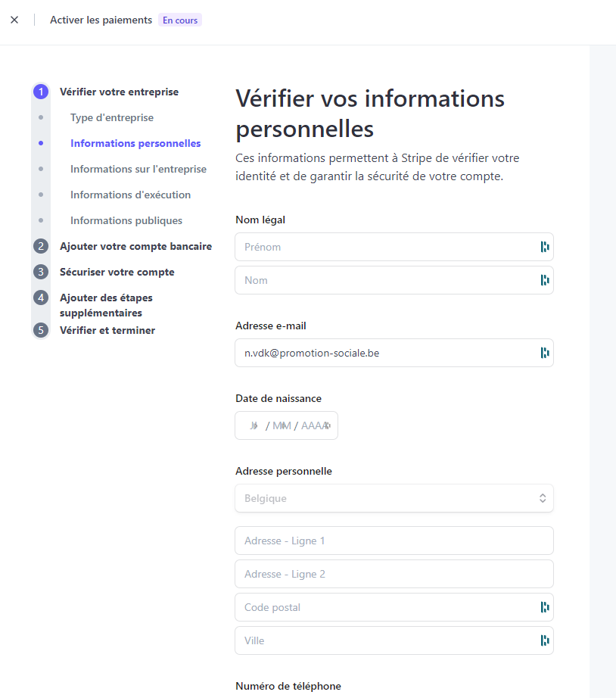Click autofill icon in e-mail field
The width and height of the screenshot is (616, 698).
pos(545,353)
